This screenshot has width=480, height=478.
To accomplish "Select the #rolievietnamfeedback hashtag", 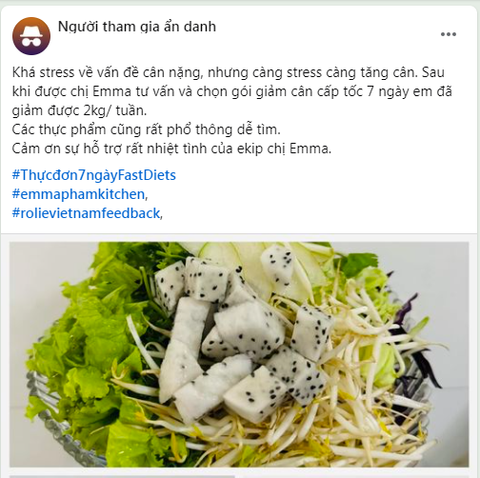I will (86, 213).
